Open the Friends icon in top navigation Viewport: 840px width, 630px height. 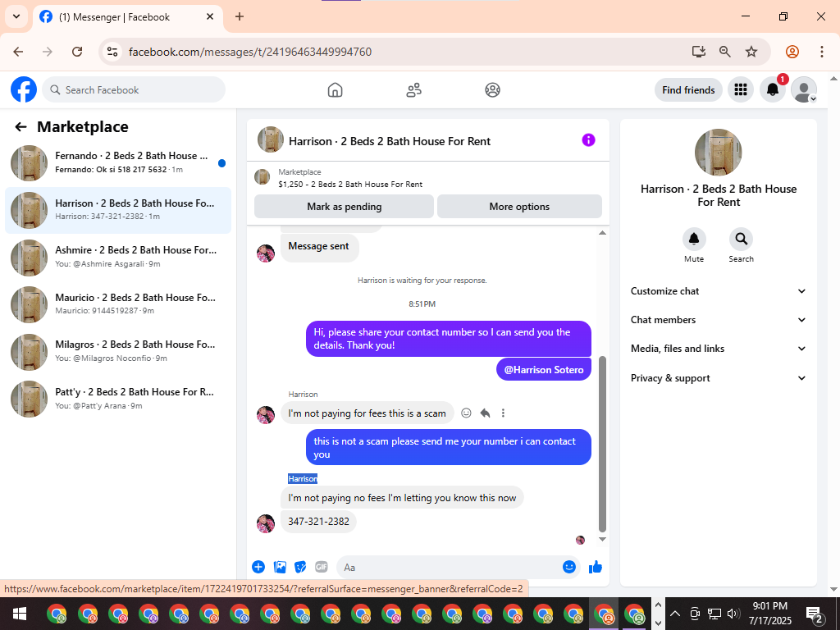(x=413, y=90)
